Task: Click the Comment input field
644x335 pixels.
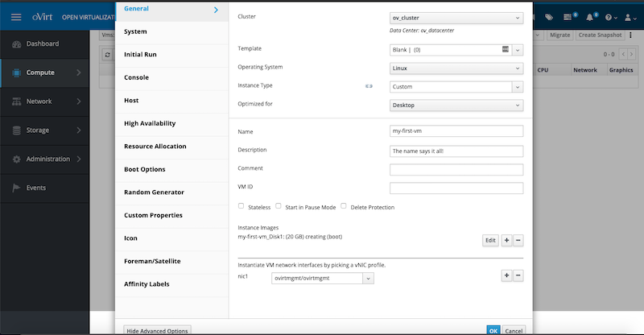Action: pos(456,170)
